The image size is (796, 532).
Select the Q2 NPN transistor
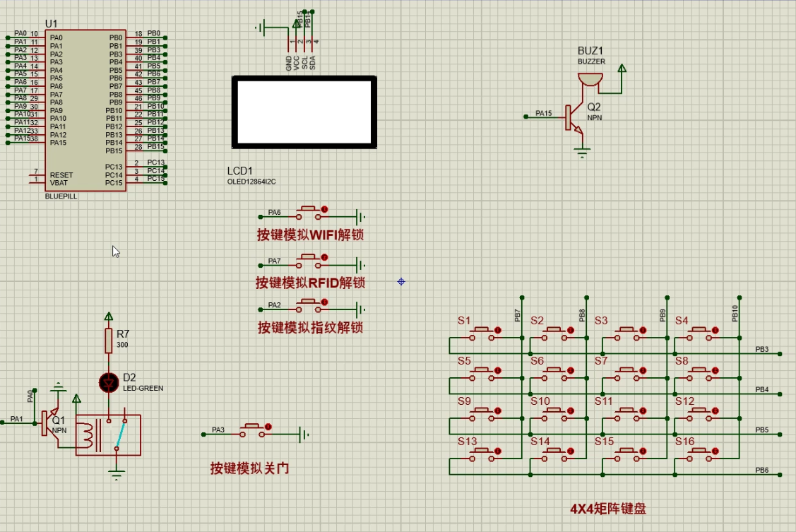point(572,119)
